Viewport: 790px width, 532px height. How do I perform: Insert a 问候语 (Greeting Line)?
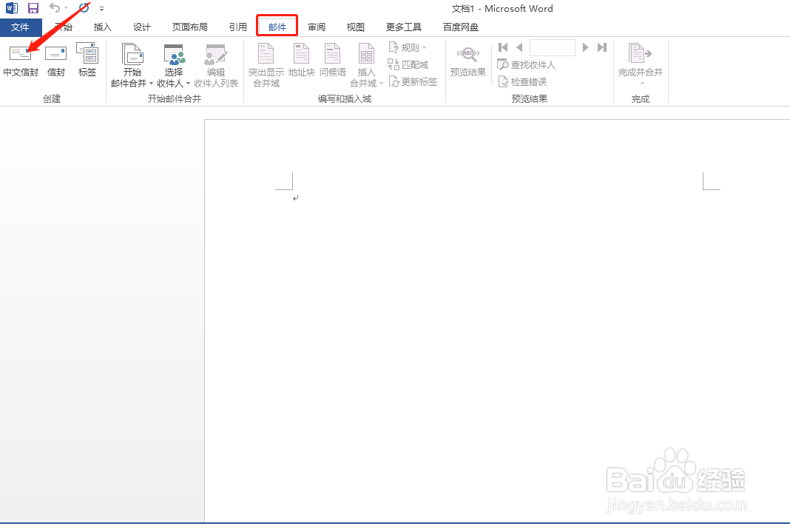(x=332, y=63)
